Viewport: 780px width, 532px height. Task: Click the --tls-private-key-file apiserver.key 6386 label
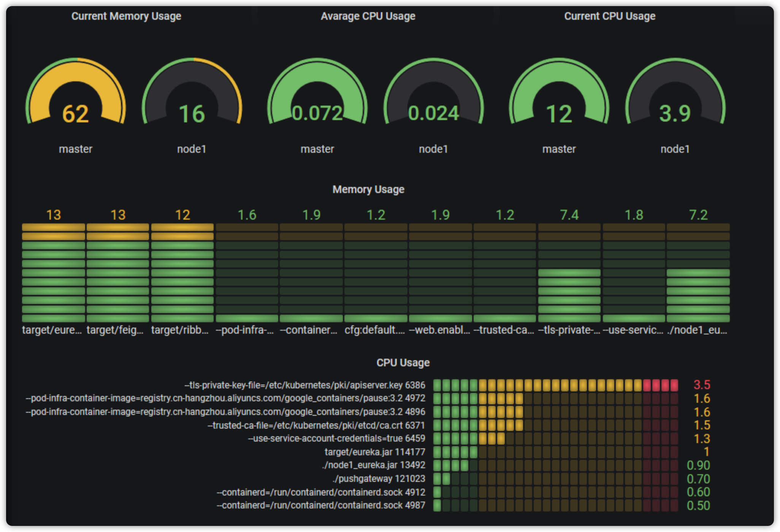tap(305, 385)
